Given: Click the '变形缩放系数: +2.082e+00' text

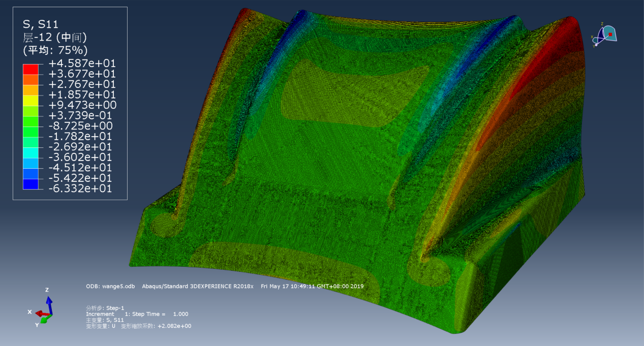Looking at the screenshot, I should click(156, 326).
